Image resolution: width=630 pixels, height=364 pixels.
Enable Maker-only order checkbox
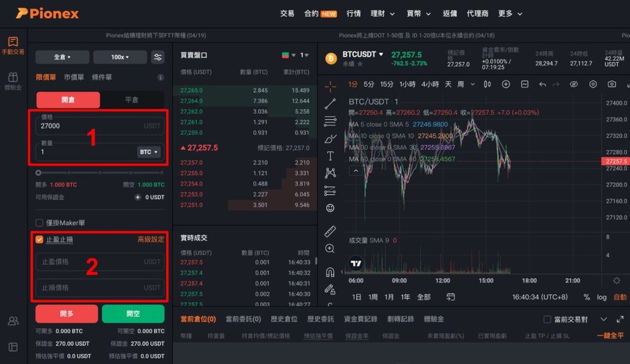39,222
